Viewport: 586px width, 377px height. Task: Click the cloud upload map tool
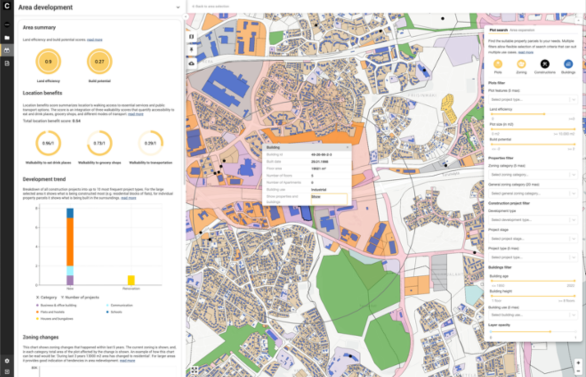[191, 63]
